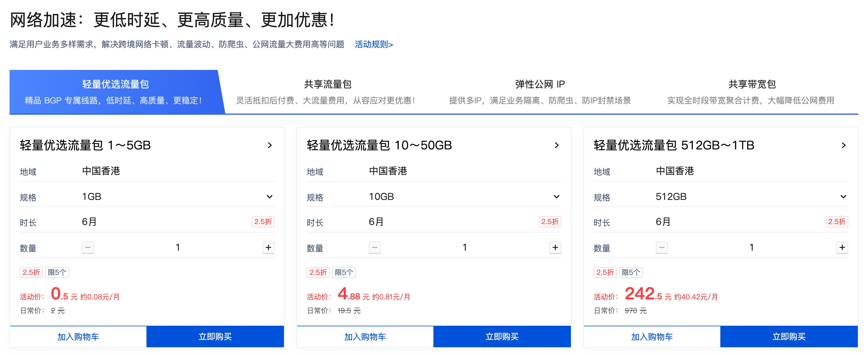Decrease quantity on the 1~5GB package card
Screen dimensions: 868x355
(x=88, y=247)
